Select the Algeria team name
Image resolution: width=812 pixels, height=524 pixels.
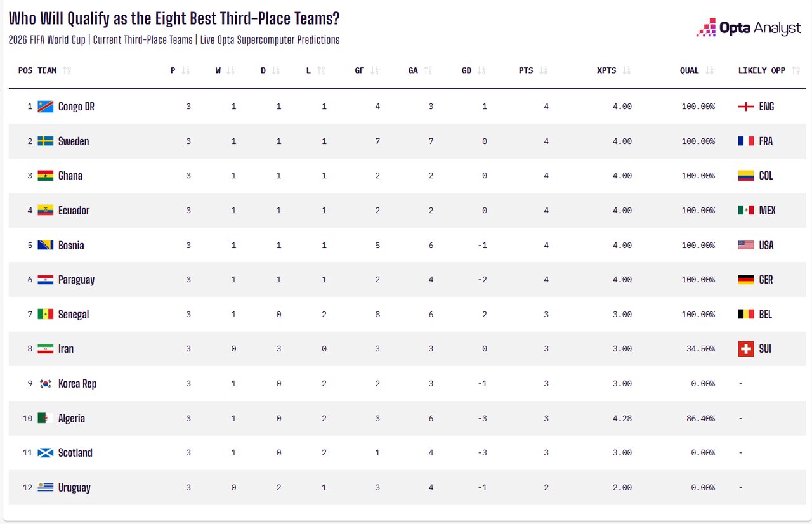[72, 418]
